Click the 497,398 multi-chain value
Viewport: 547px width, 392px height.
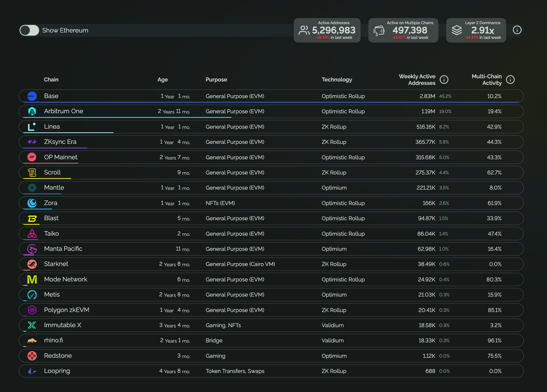tap(410, 30)
